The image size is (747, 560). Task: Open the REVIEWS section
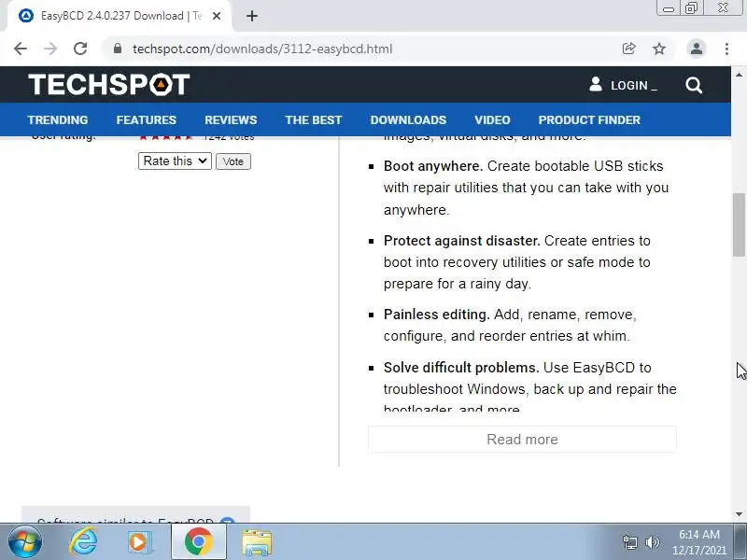231,120
